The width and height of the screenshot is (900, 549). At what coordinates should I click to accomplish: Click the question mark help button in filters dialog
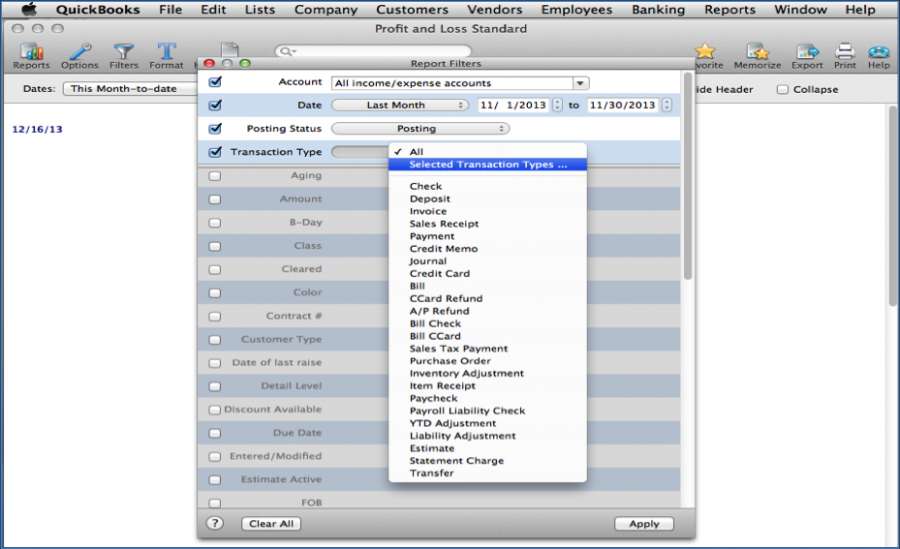[215, 523]
